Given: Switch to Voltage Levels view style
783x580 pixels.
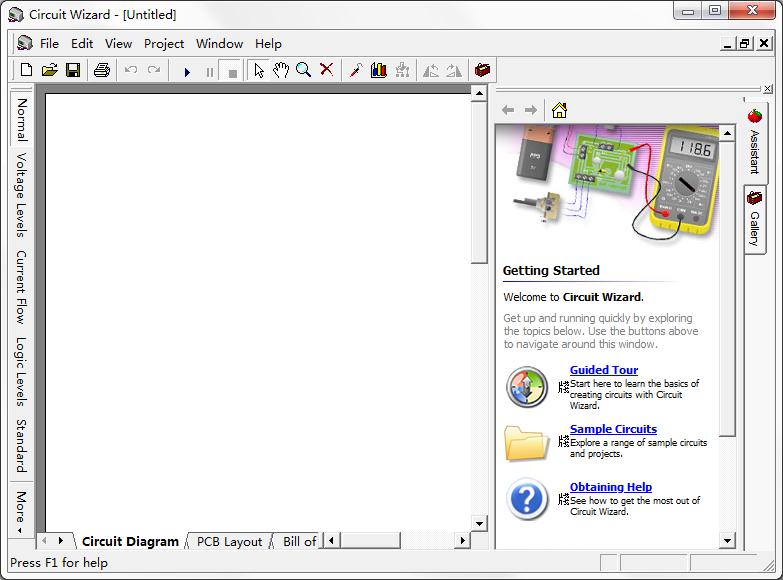Looking at the screenshot, I should [x=20, y=195].
